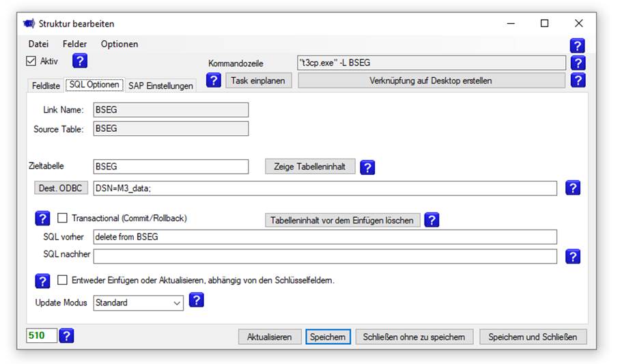The height and width of the screenshot is (364, 620).
Task: Click into the SQL nachher input field
Action: pyautogui.click(x=325, y=256)
